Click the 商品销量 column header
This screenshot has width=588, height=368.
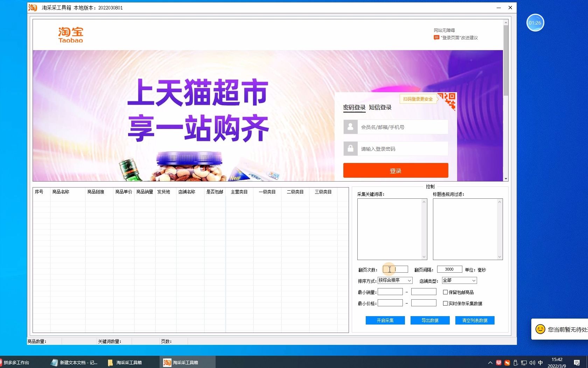[145, 192]
